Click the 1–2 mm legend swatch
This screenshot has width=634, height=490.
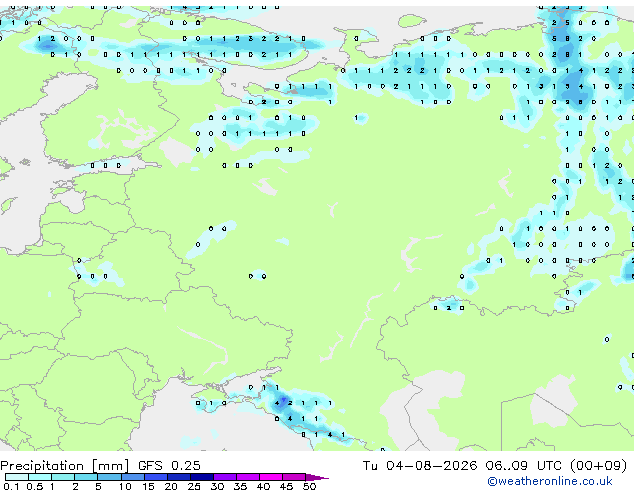click(x=63, y=477)
